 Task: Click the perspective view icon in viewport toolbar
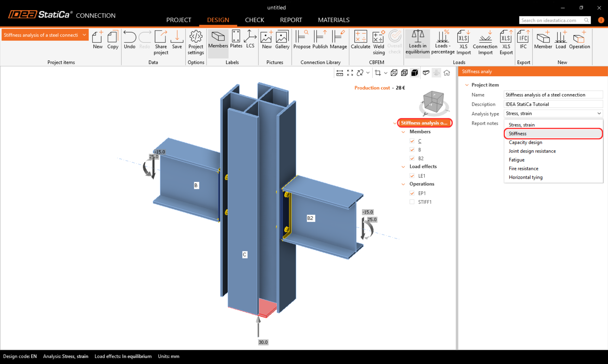click(426, 73)
